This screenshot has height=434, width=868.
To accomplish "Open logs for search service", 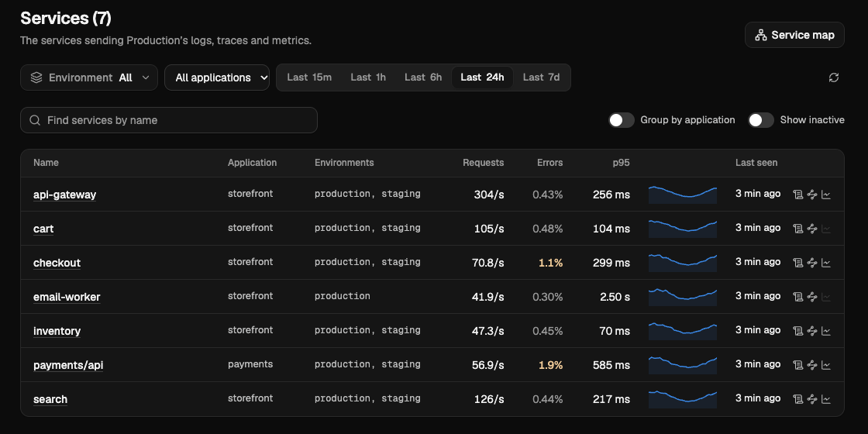I will coord(797,399).
